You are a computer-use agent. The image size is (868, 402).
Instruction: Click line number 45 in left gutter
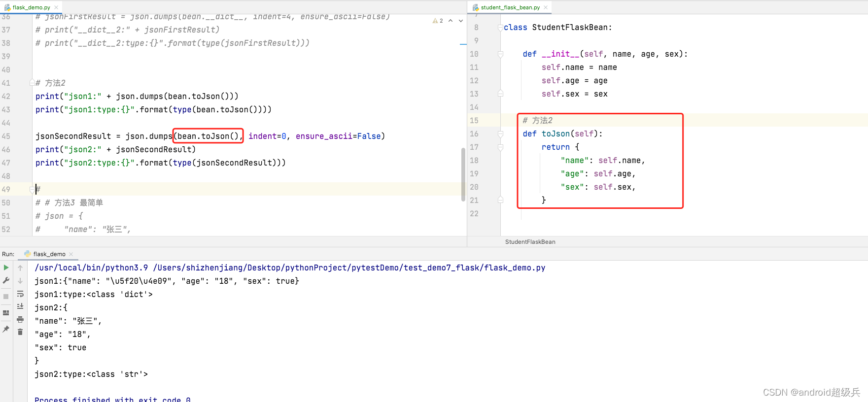(x=6, y=136)
